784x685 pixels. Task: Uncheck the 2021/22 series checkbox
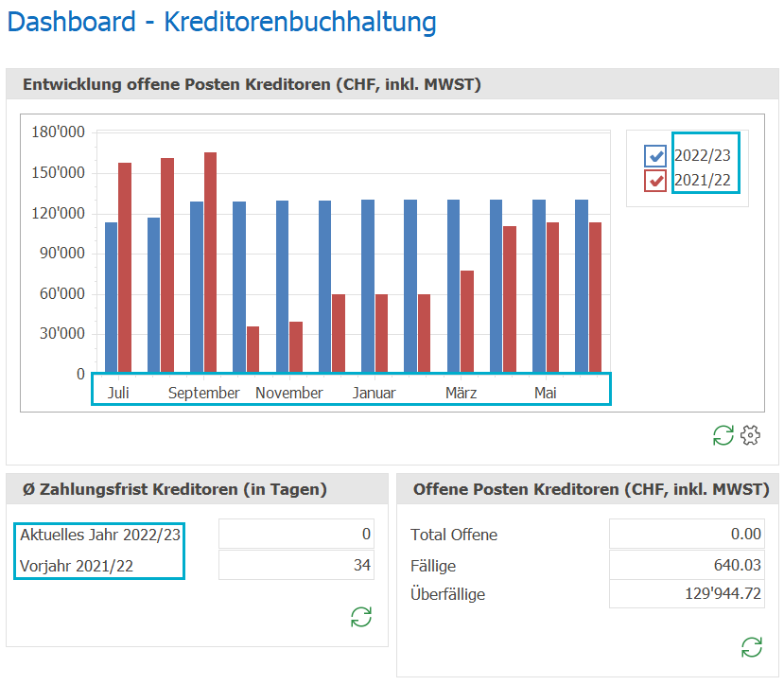click(x=655, y=181)
